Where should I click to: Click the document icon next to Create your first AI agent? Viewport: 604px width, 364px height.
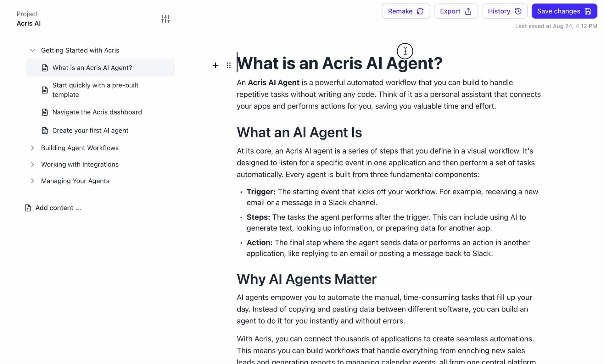[45, 131]
